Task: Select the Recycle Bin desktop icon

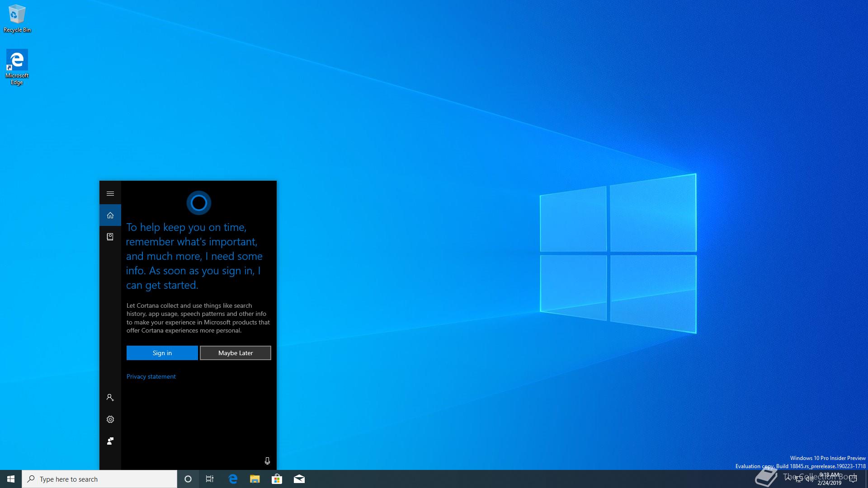Action: pyautogui.click(x=17, y=19)
